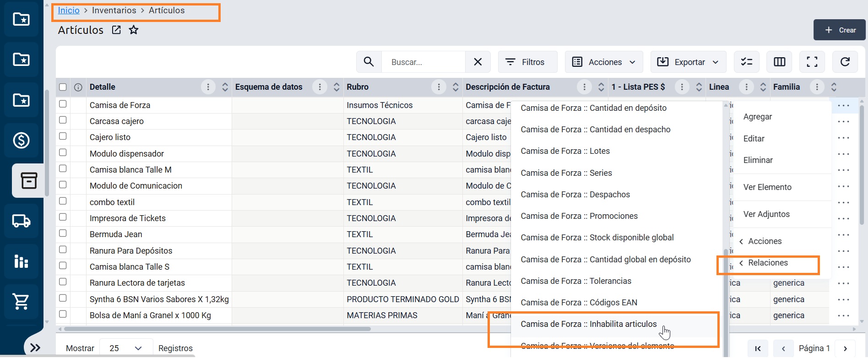Open Artículos in new window icon

(x=116, y=30)
